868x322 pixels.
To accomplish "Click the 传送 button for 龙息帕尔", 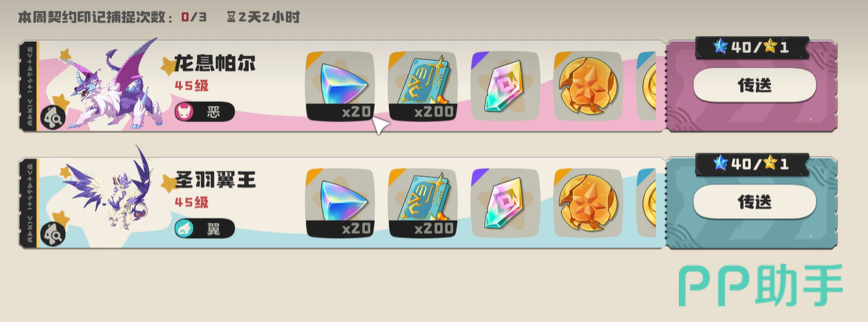I will pos(754,85).
